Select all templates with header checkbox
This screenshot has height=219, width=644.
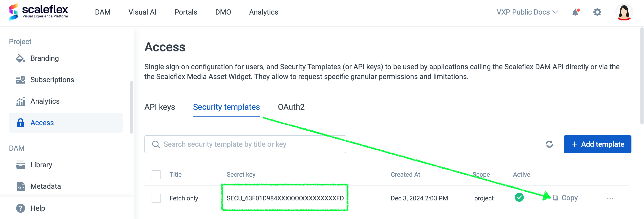[156, 174]
